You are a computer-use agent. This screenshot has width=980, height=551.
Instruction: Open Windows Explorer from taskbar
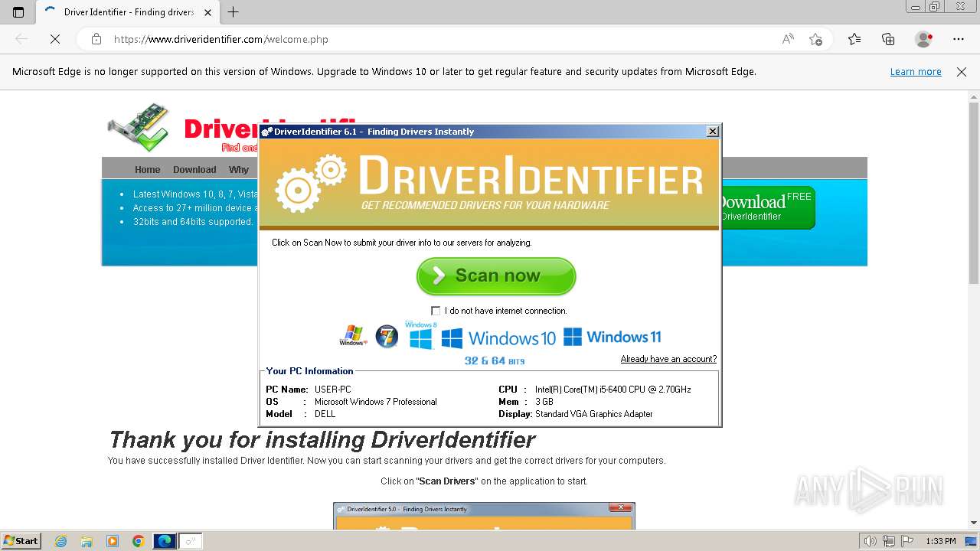pos(87,541)
